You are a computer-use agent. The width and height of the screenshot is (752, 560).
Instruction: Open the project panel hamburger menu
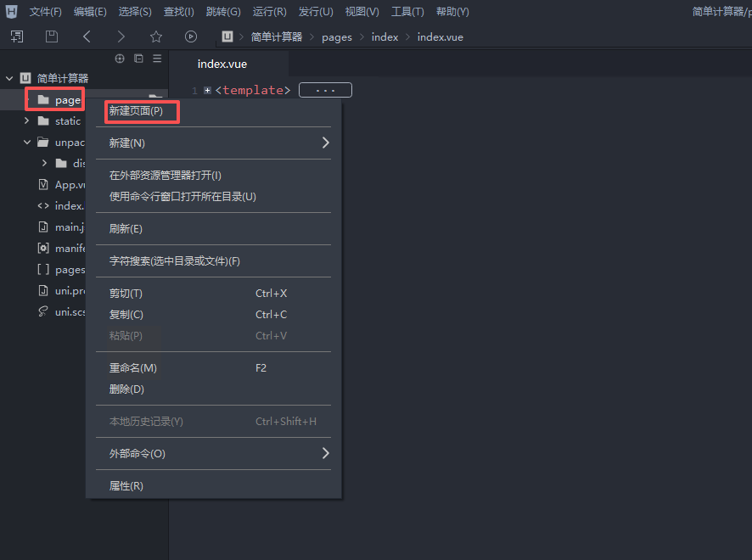tap(157, 59)
